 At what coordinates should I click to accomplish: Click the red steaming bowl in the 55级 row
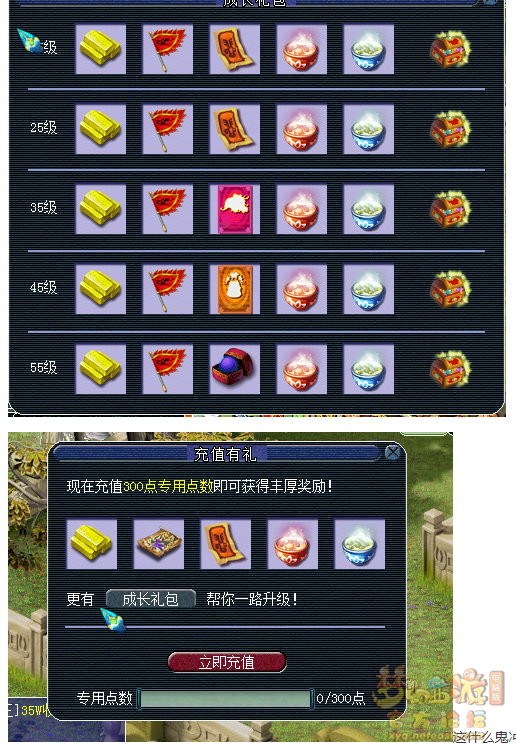(x=301, y=369)
